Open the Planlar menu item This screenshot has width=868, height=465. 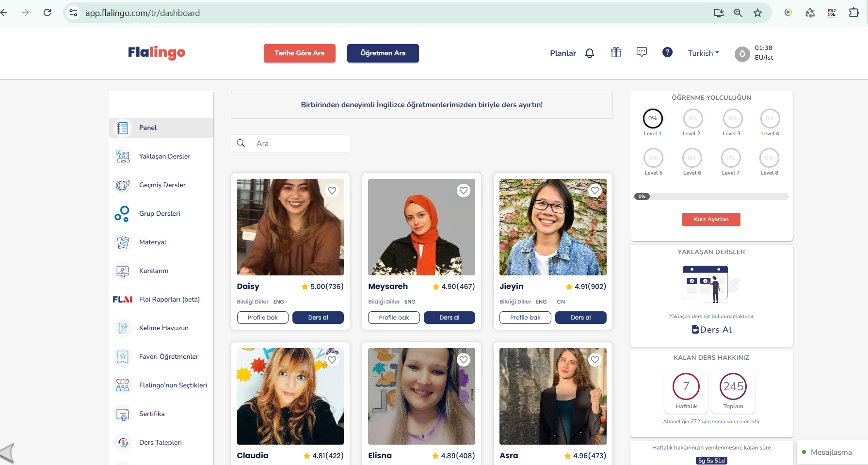coord(563,53)
